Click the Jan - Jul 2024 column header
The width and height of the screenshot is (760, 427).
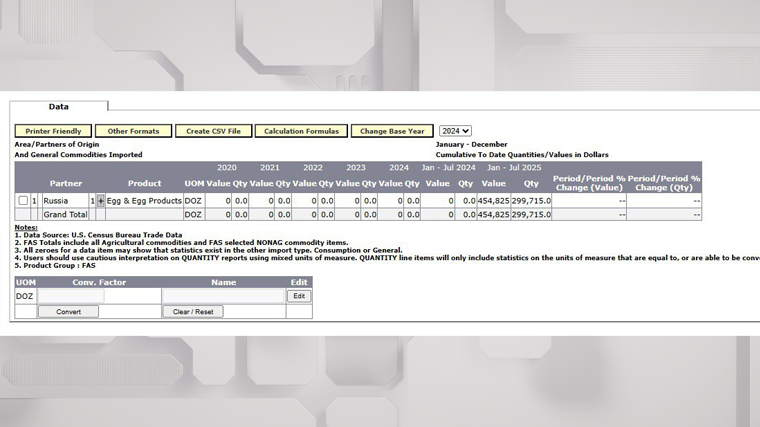coord(448,168)
